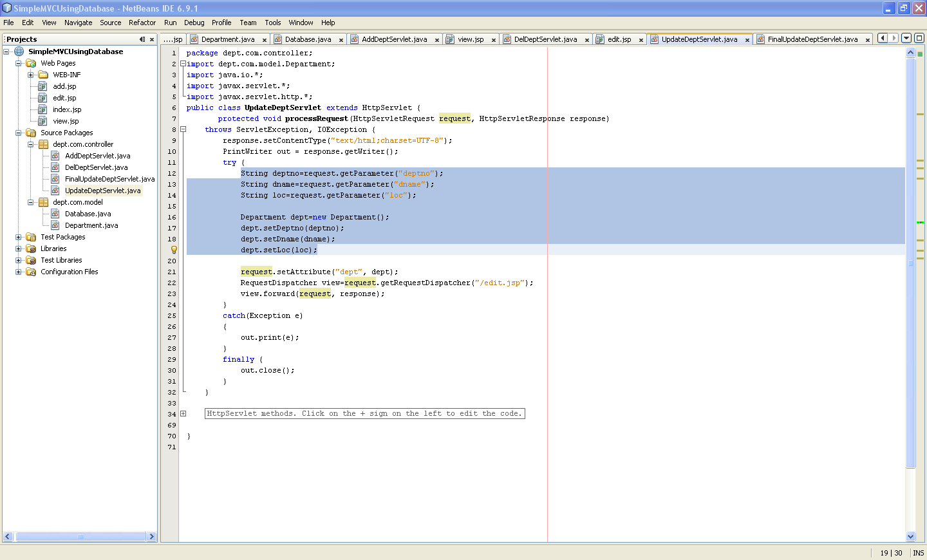The height and width of the screenshot is (560, 927).
Task: Click the index.jsp file icon
Action: click(x=42, y=109)
